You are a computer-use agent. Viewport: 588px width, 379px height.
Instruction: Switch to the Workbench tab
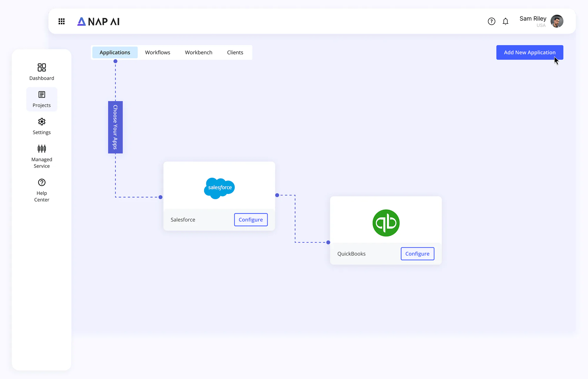(x=198, y=52)
